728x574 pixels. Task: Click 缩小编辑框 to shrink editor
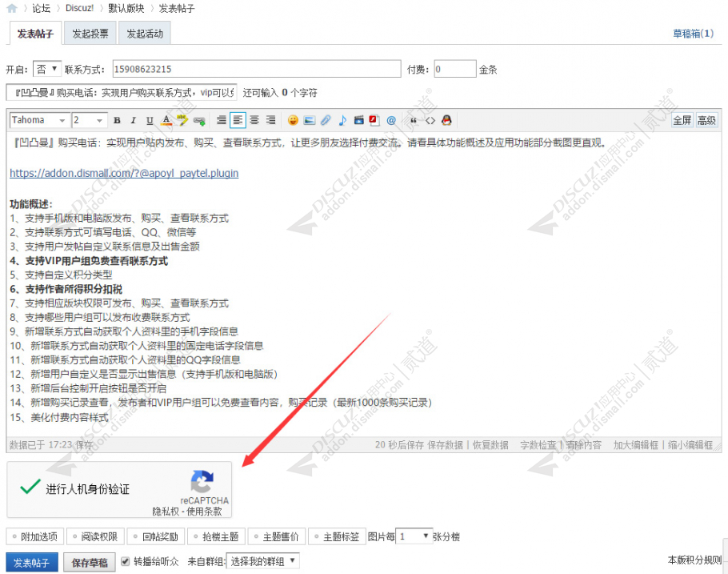click(x=690, y=445)
